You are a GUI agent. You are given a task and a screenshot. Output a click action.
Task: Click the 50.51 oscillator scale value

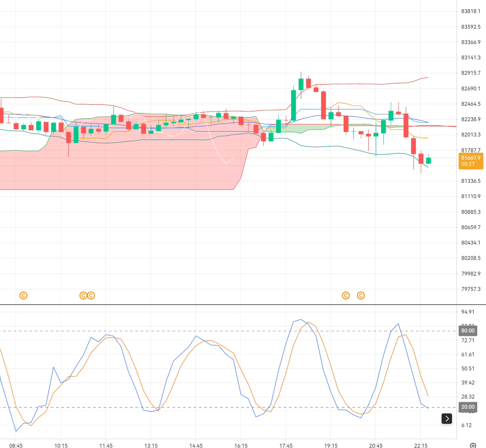coord(468,368)
